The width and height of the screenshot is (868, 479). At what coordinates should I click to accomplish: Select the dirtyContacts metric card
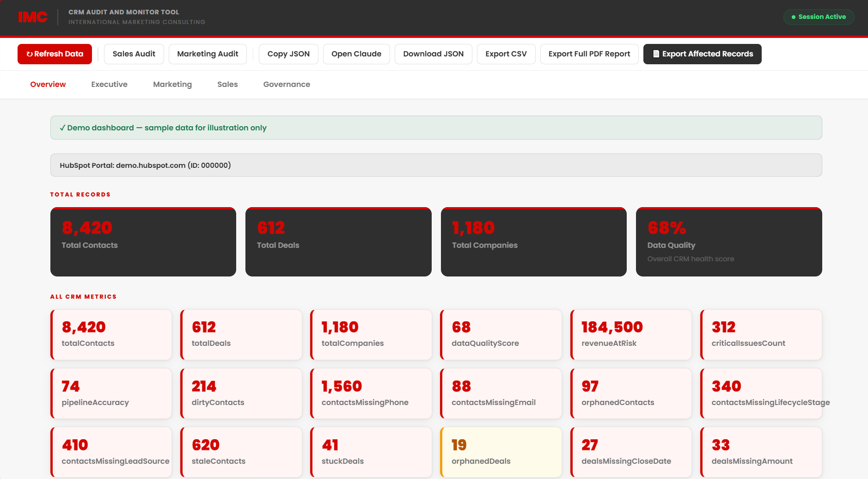241,393
